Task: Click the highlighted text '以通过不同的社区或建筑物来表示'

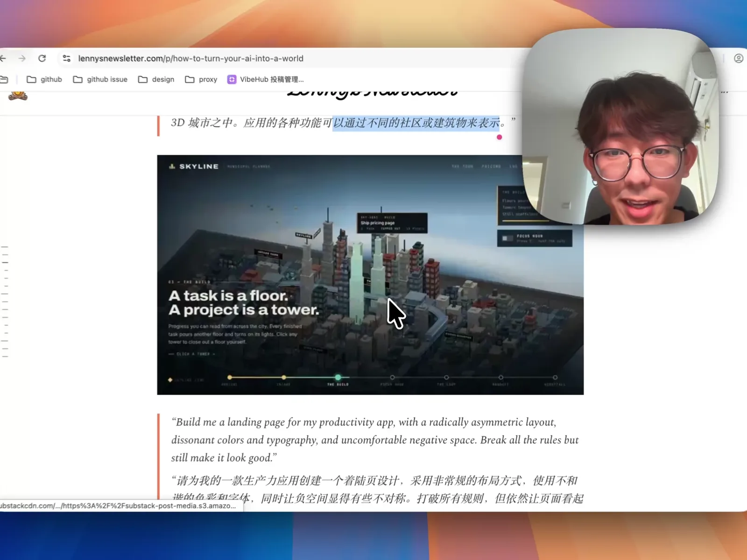Action: tap(416, 123)
